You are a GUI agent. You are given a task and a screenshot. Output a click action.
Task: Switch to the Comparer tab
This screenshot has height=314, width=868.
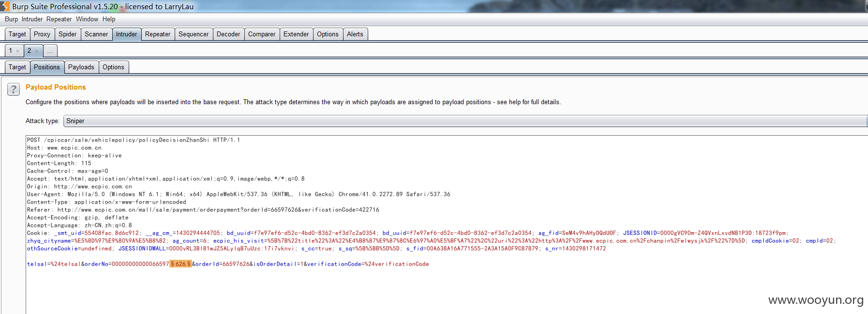tap(262, 34)
